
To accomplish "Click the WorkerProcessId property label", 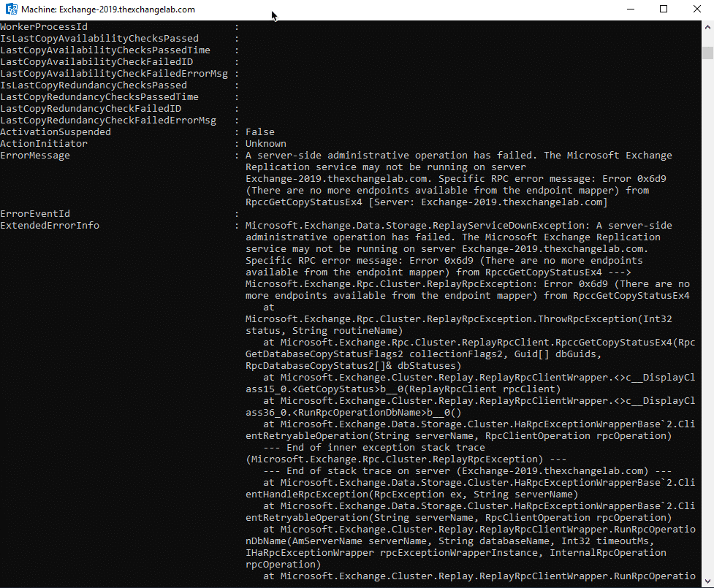I will click(44, 27).
